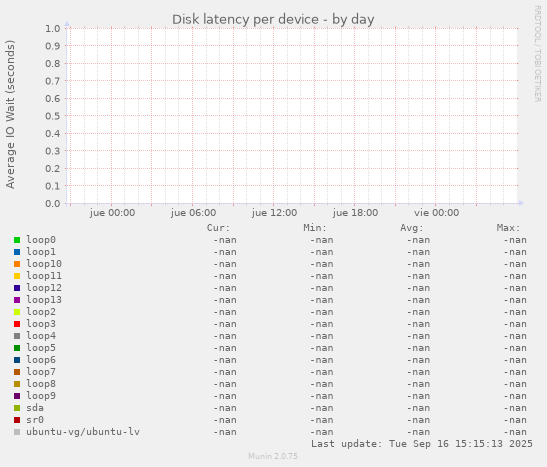
Task: Select the loop4 legend label
Action: (x=41, y=336)
